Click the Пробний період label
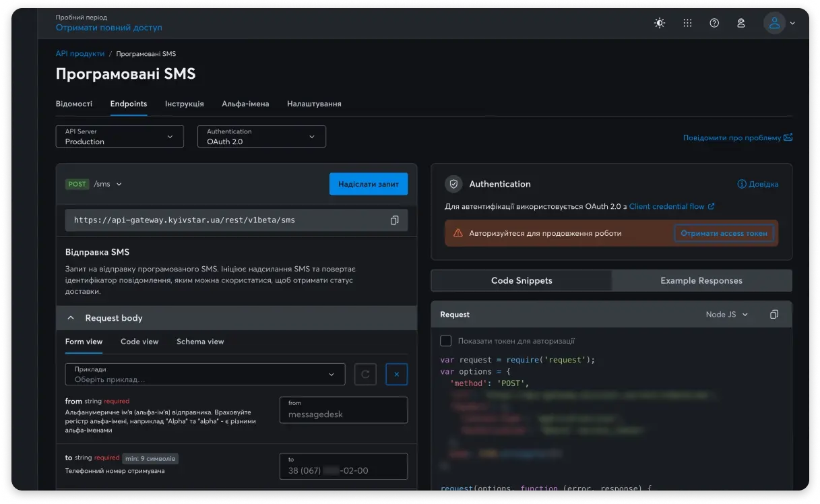 pyautogui.click(x=81, y=18)
